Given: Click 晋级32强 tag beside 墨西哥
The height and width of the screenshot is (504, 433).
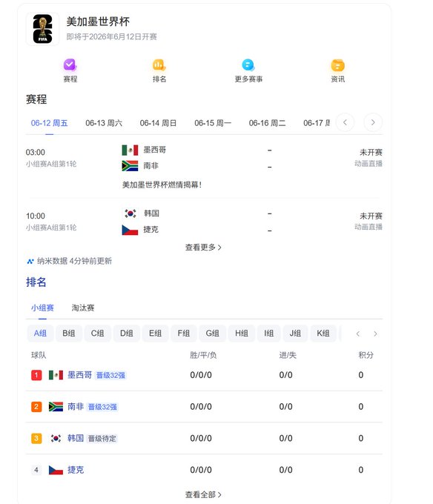Looking at the screenshot, I should 111,376.
